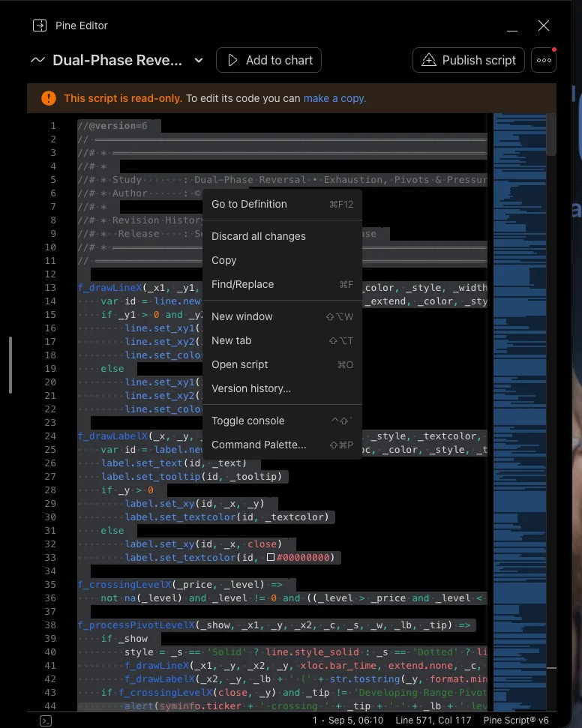This screenshot has width=582, height=728.
Task: Choose Copy in the context menu
Action: coord(282,260)
